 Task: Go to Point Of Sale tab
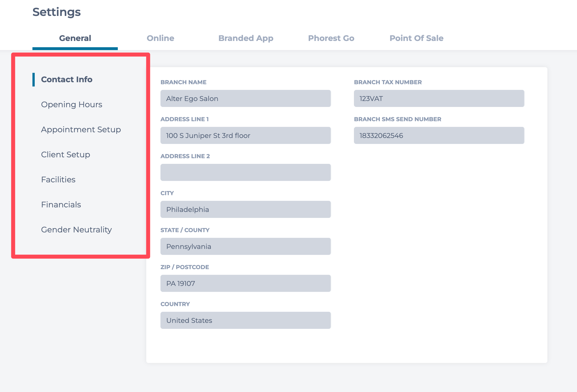pos(416,38)
